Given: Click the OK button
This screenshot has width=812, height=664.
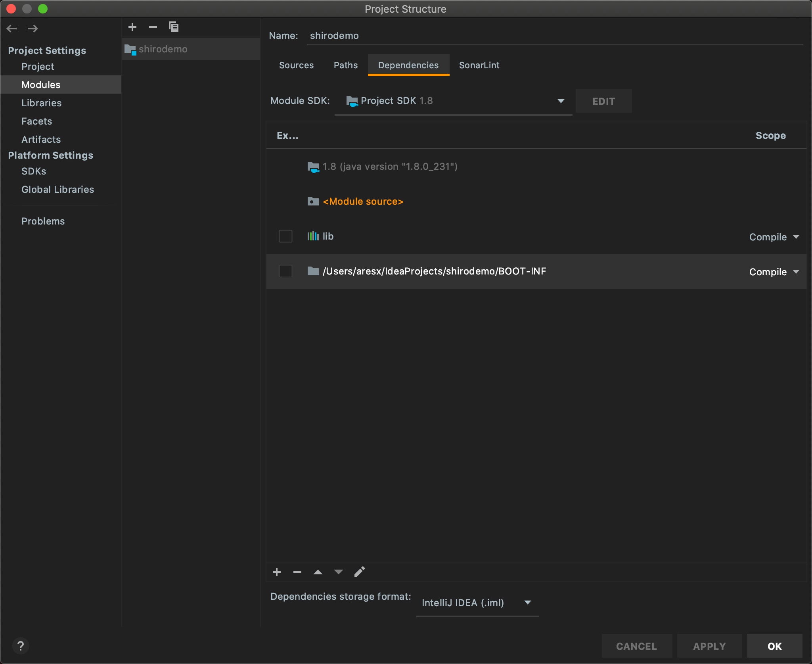Looking at the screenshot, I should click(774, 646).
